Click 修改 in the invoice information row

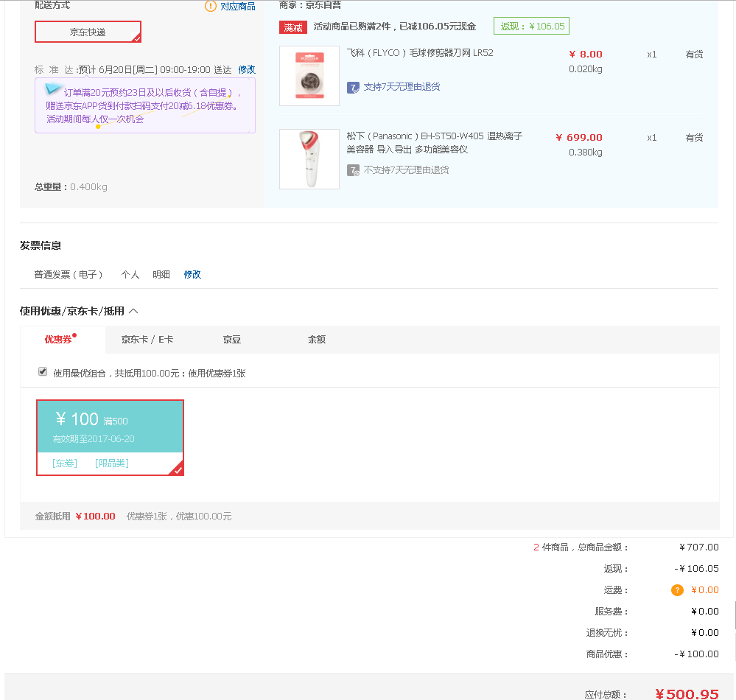pos(192,274)
